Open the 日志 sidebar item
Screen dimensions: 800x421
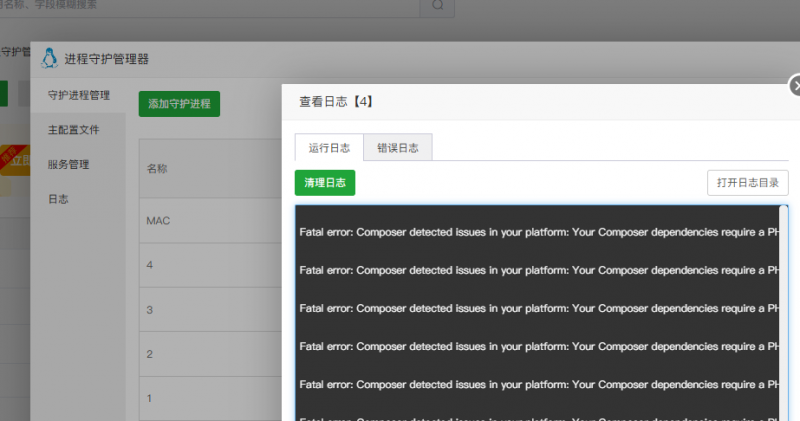tap(58, 199)
